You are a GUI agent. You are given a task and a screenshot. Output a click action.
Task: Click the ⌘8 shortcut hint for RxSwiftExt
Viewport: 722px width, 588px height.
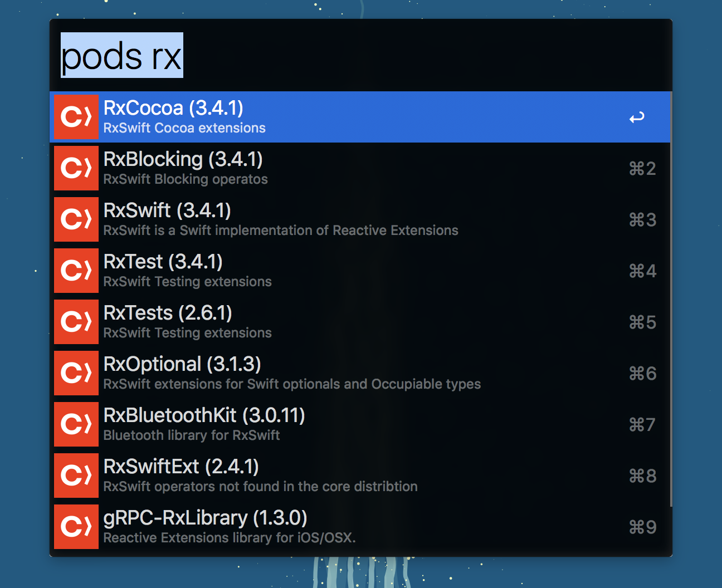click(x=642, y=476)
